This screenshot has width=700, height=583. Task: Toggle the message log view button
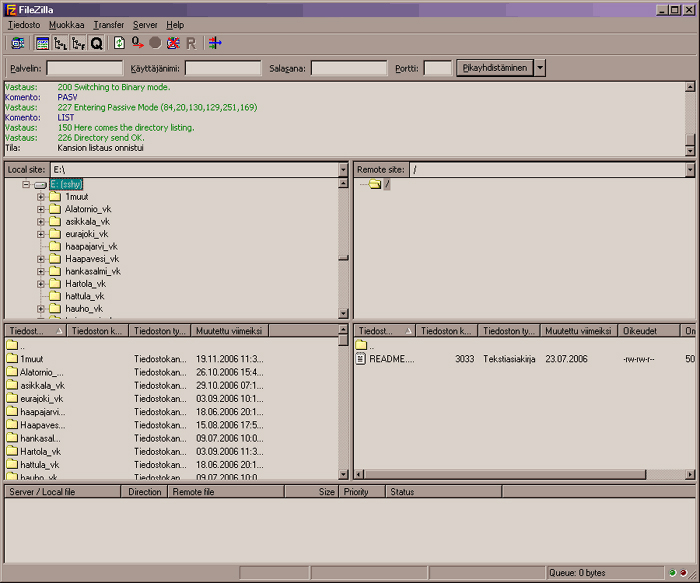(42, 43)
